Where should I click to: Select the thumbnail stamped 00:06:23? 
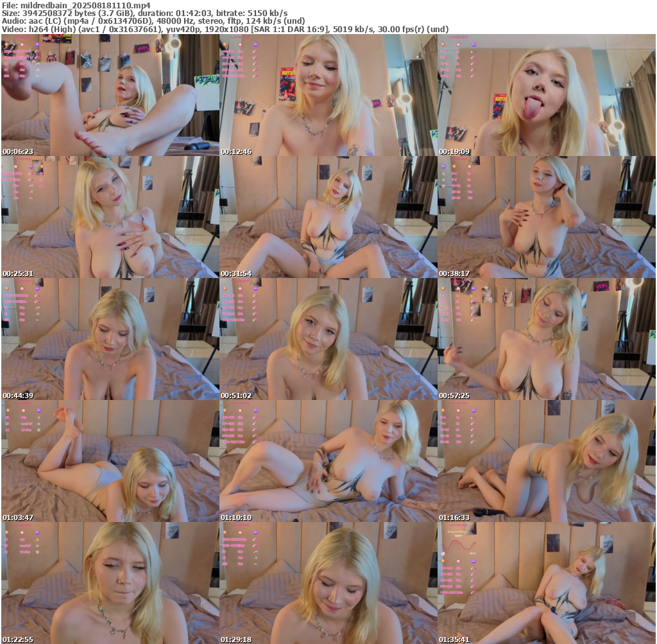pyautogui.click(x=110, y=95)
